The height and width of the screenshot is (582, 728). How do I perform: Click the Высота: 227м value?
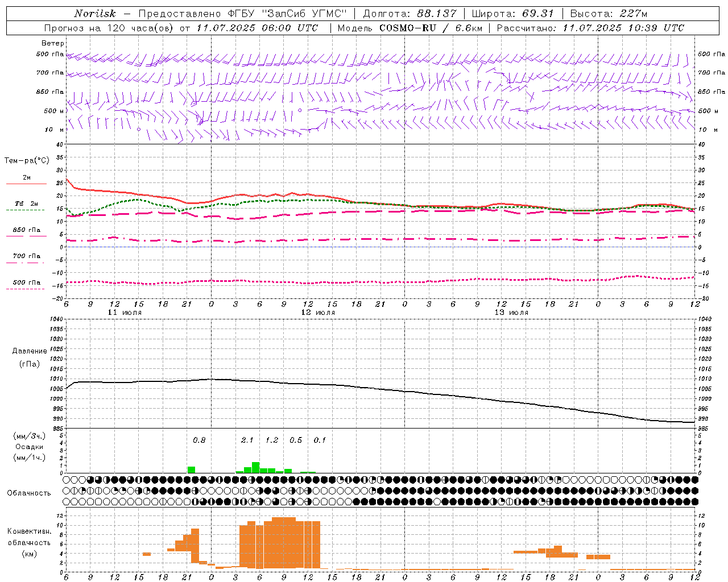click(609, 14)
